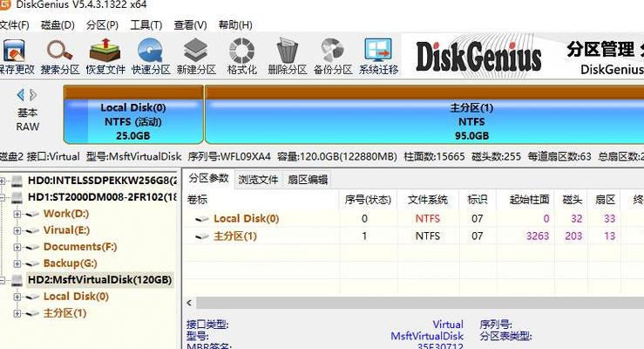Open the 工具(T) menu
The height and width of the screenshot is (349, 644).
(x=146, y=25)
